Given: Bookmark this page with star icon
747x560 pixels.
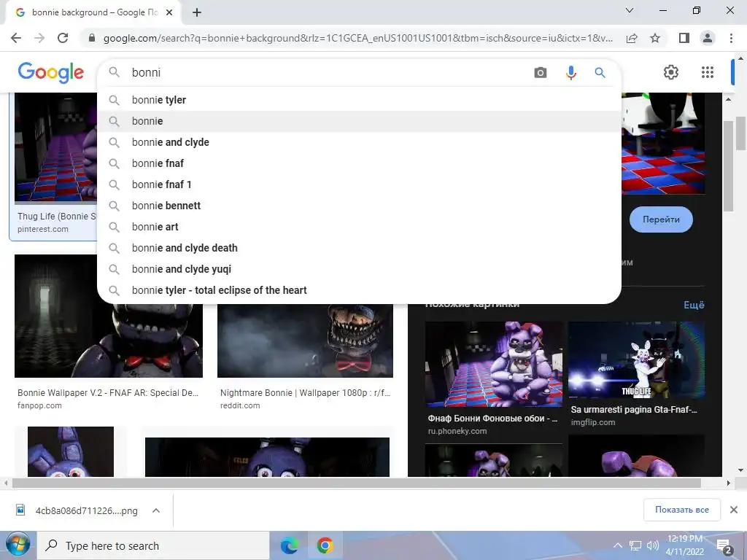Looking at the screenshot, I should pyautogui.click(x=655, y=38).
